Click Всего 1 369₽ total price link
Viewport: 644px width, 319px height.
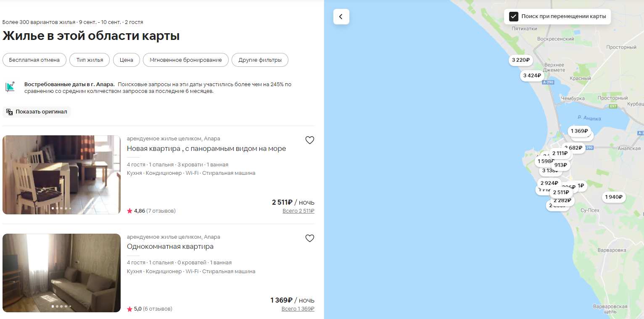pos(298,309)
